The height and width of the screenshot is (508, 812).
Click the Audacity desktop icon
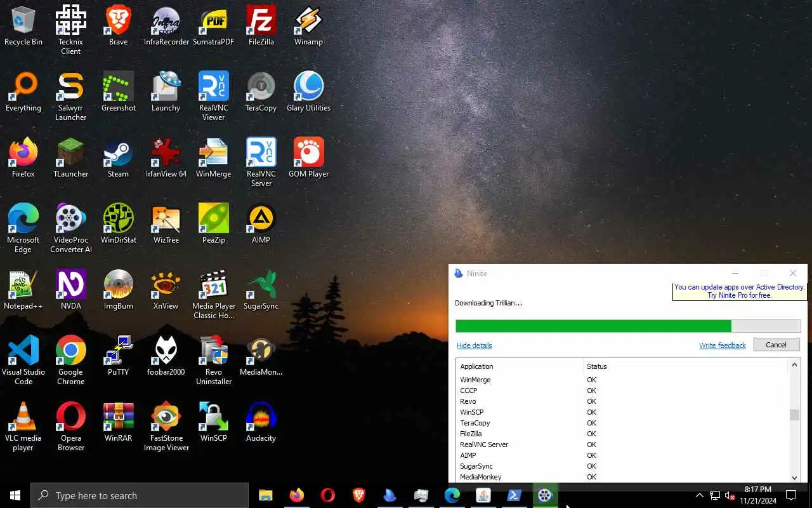pyautogui.click(x=261, y=423)
